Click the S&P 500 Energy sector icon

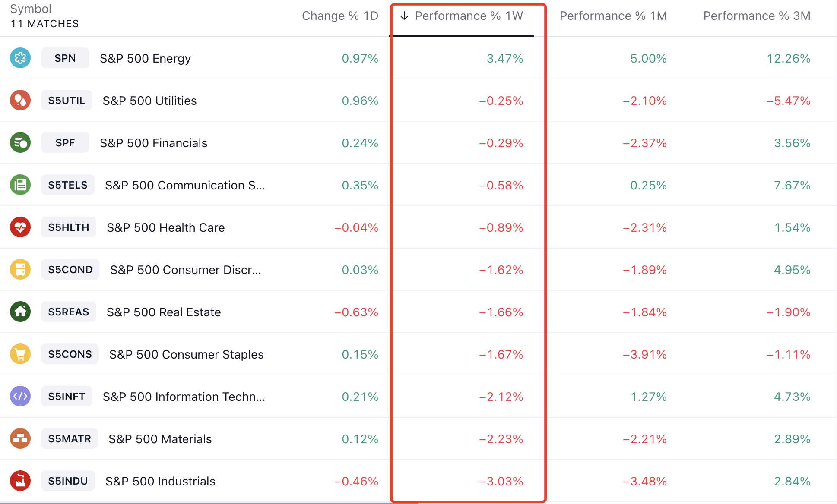(x=20, y=58)
